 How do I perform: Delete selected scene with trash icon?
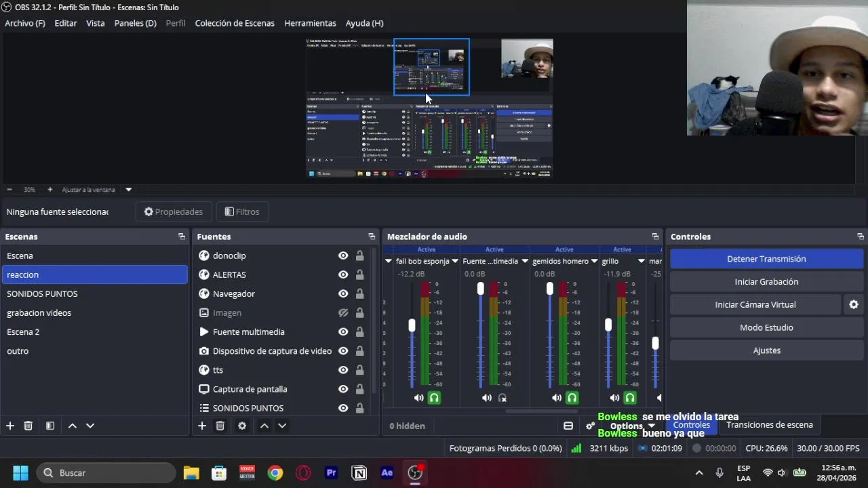pyautogui.click(x=28, y=426)
